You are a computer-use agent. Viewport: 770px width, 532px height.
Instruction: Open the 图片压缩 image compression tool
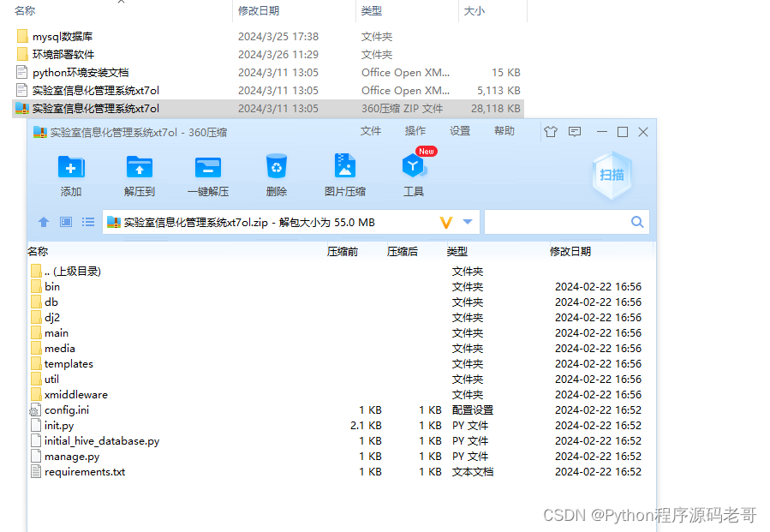click(344, 170)
